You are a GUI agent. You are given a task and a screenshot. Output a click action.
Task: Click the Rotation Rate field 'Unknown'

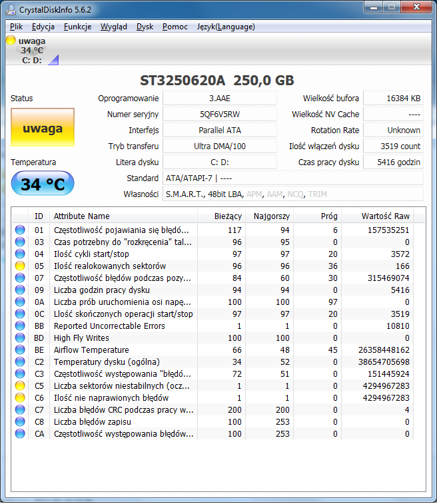tap(393, 130)
